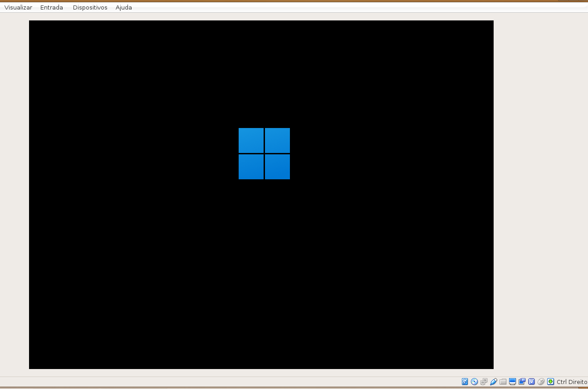This screenshot has height=389, width=588.
Task: Click the Ctrl Direito host key label
Action: pyautogui.click(x=572, y=382)
